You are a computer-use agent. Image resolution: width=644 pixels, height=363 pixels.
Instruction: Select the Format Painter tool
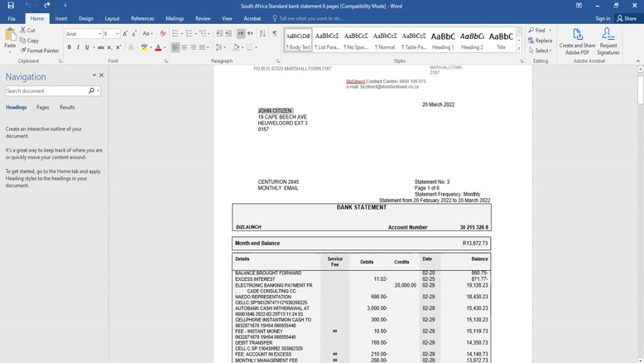point(39,51)
